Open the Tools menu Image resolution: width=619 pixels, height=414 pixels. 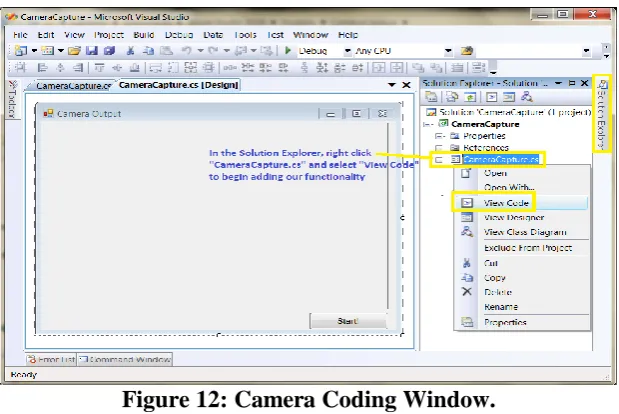click(x=245, y=35)
